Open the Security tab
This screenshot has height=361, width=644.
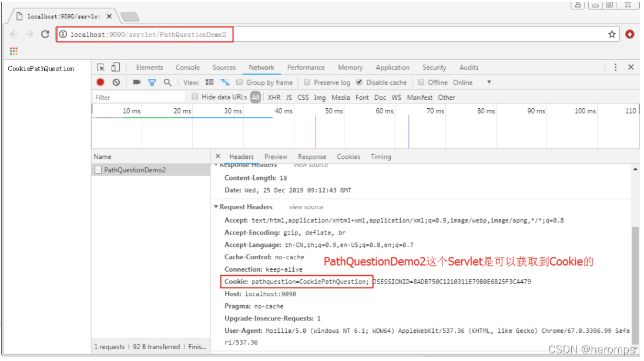pyautogui.click(x=435, y=68)
